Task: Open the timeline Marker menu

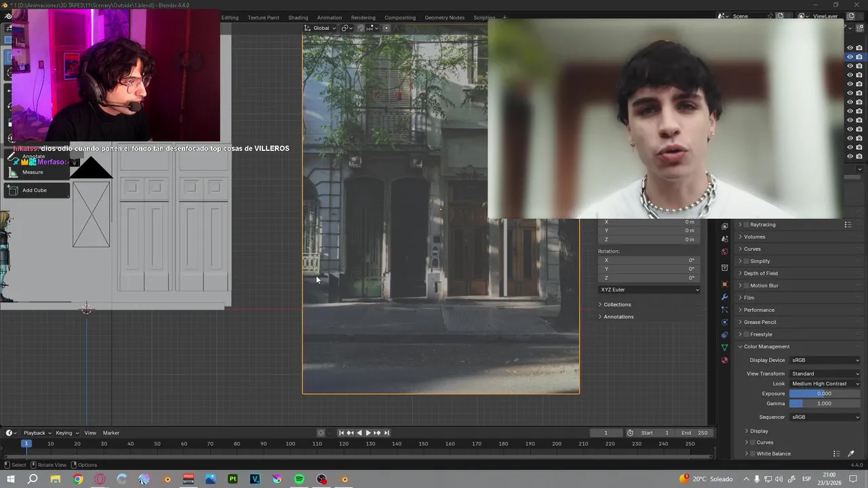Action: 111,433
